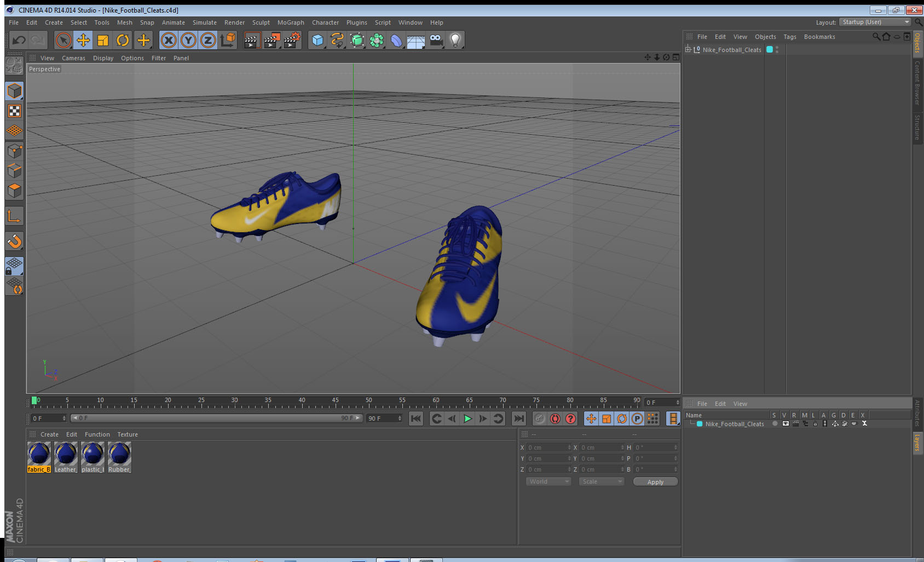Toggle the Y axis lock
Viewport: 924px width, 562px height.
pyautogui.click(x=188, y=40)
